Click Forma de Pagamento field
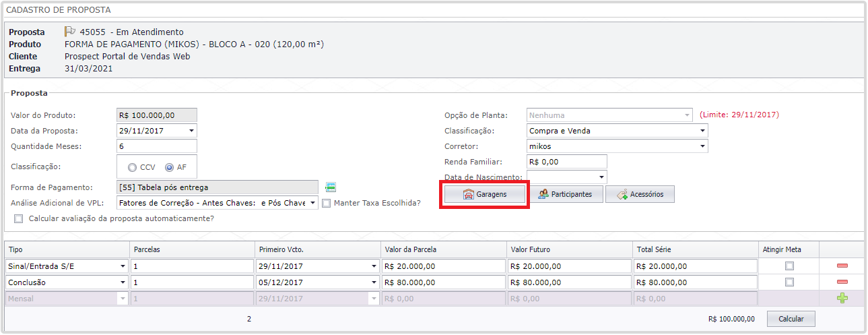 click(x=218, y=187)
